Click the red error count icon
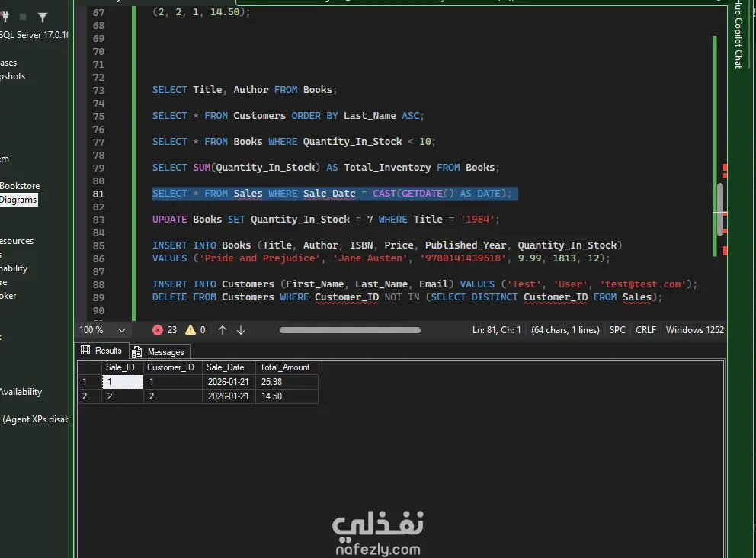 158,330
